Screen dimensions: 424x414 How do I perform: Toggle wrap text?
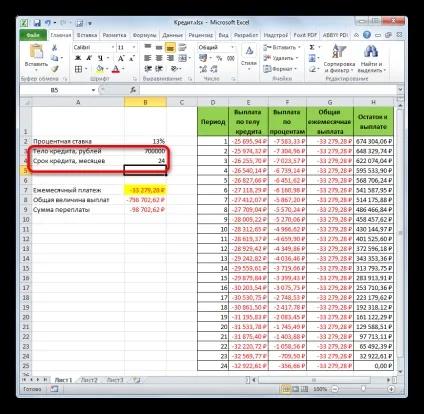click(182, 48)
